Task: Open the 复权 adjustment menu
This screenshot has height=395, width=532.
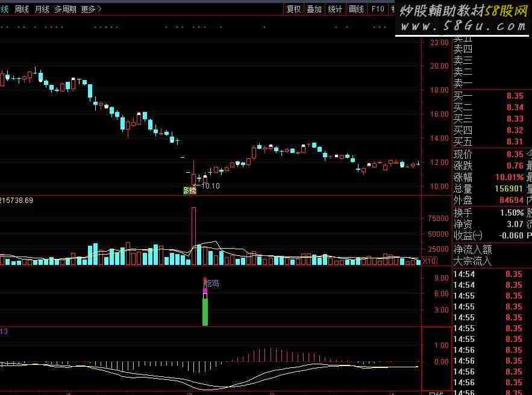Action: click(x=293, y=9)
